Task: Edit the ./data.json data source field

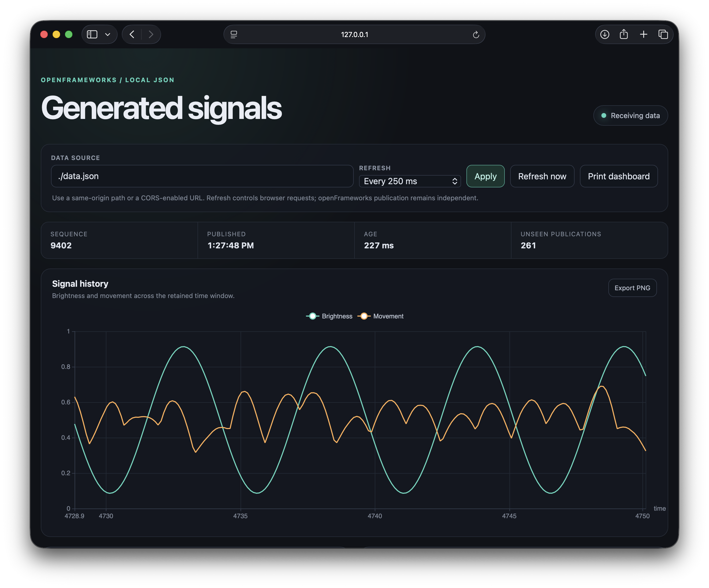Action: (x=202, y=176)
